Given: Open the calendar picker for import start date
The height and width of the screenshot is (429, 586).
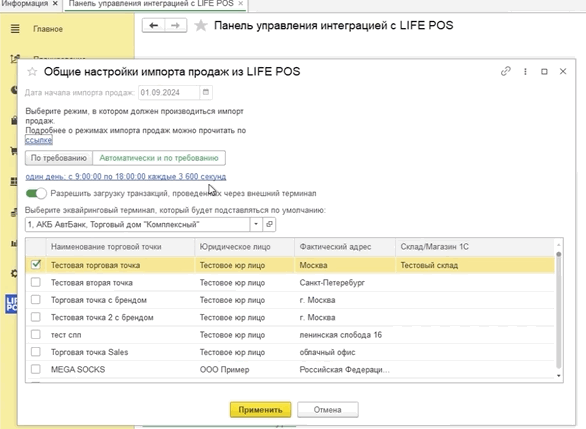Looking at the screenshot, I should coord(206,92).
